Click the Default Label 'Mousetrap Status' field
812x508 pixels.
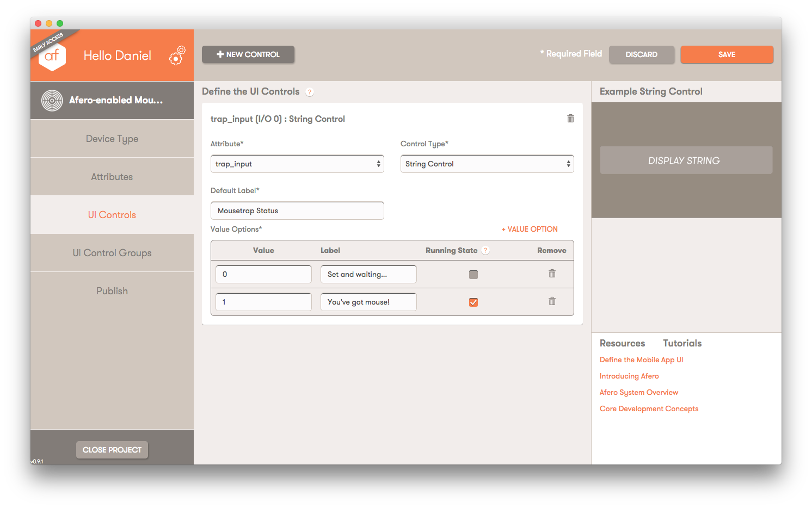(x=297, y=210)
